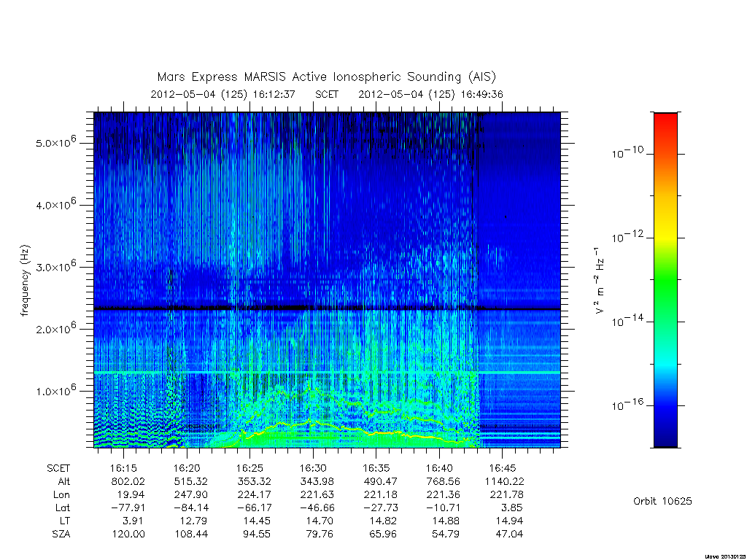Click latitude value −84.14
The image size is (747, 560).
pyautogui.click(x=191, y=507)
